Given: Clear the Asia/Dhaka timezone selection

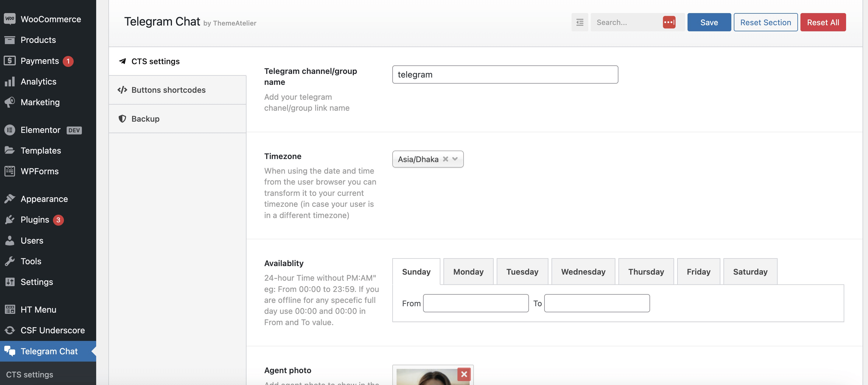Looking at the screenshot, I should [x=446, y=159].
